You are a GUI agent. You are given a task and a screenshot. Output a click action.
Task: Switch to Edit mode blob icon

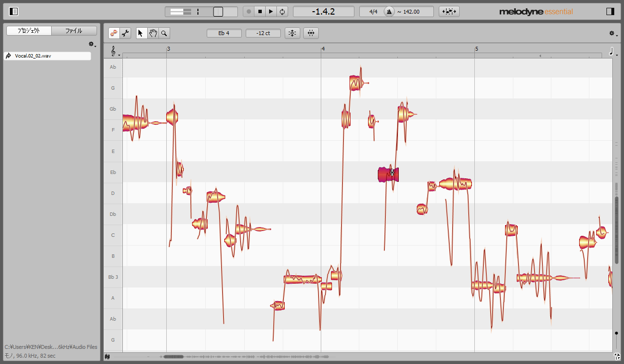tap(114, 33)
